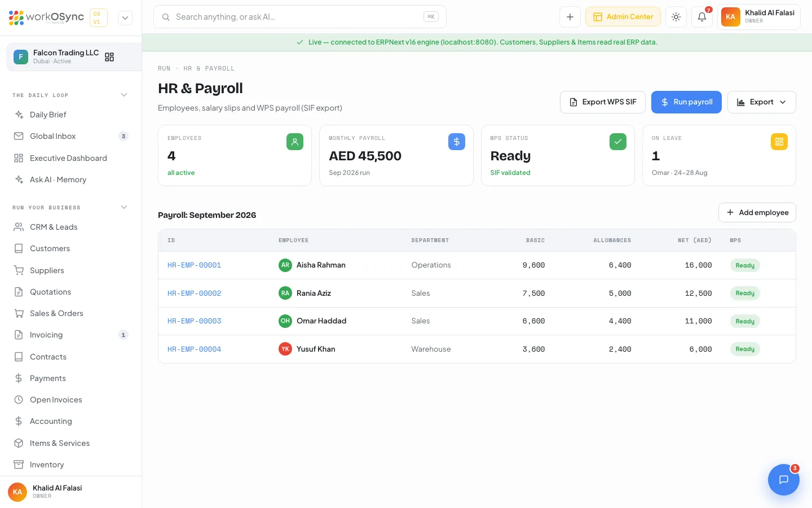Click the NET (AED) column header
The height and width of the screenshot is (508, 812).
click(694, 240)
